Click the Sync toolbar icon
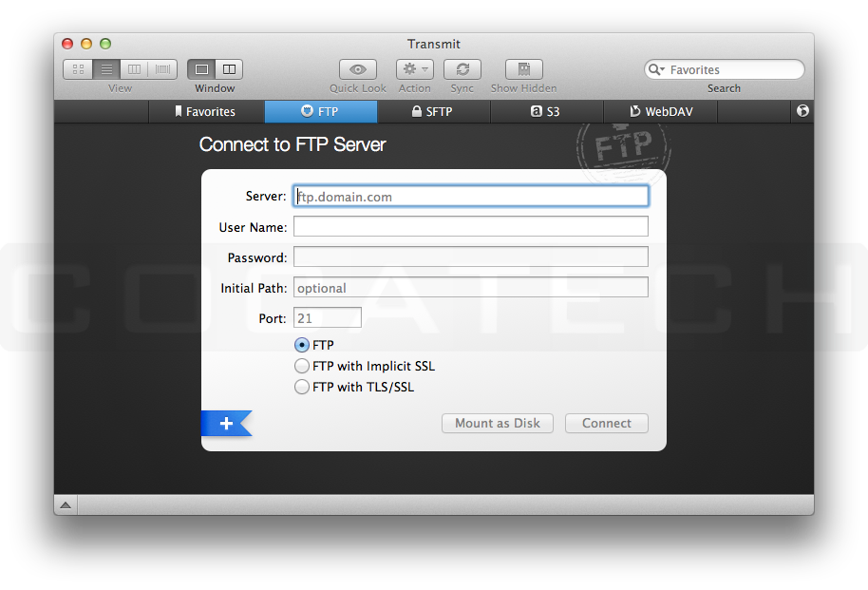 pyautogui.click(x=462, y=69)
